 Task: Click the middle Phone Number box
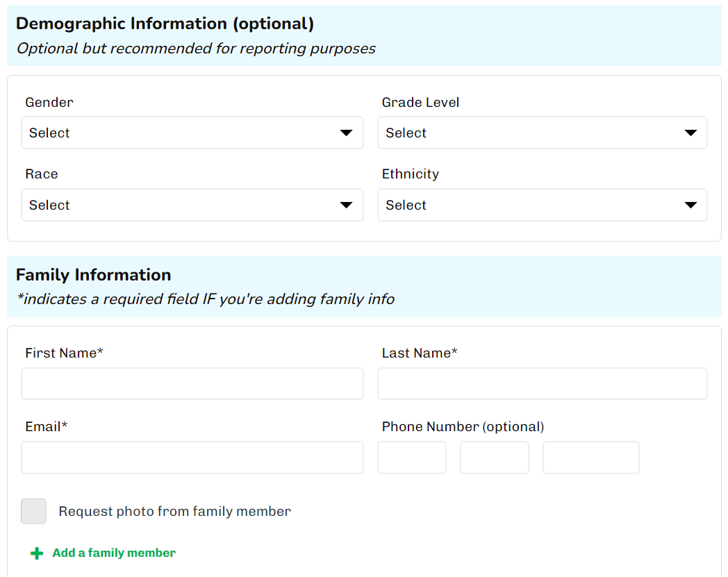pos(495,458)
